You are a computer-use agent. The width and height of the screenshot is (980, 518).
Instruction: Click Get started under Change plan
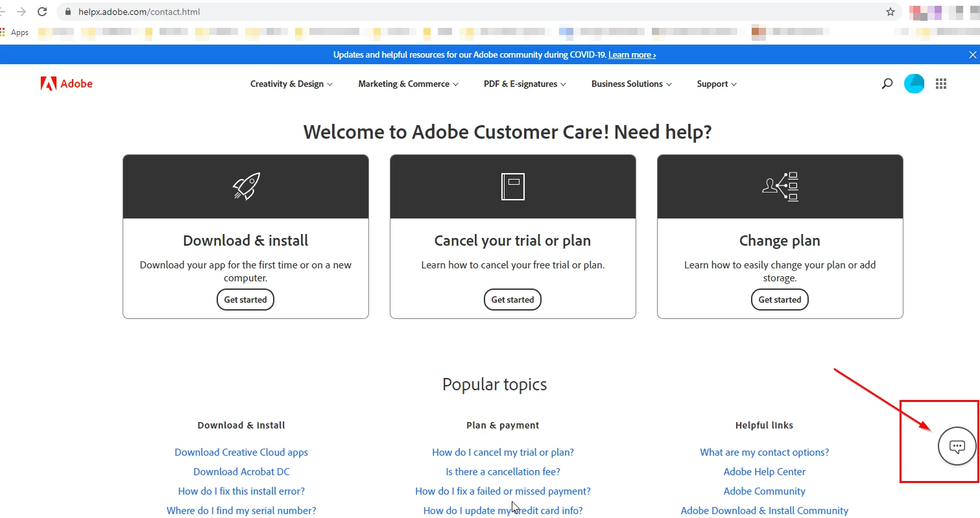[x=780, y=300]
